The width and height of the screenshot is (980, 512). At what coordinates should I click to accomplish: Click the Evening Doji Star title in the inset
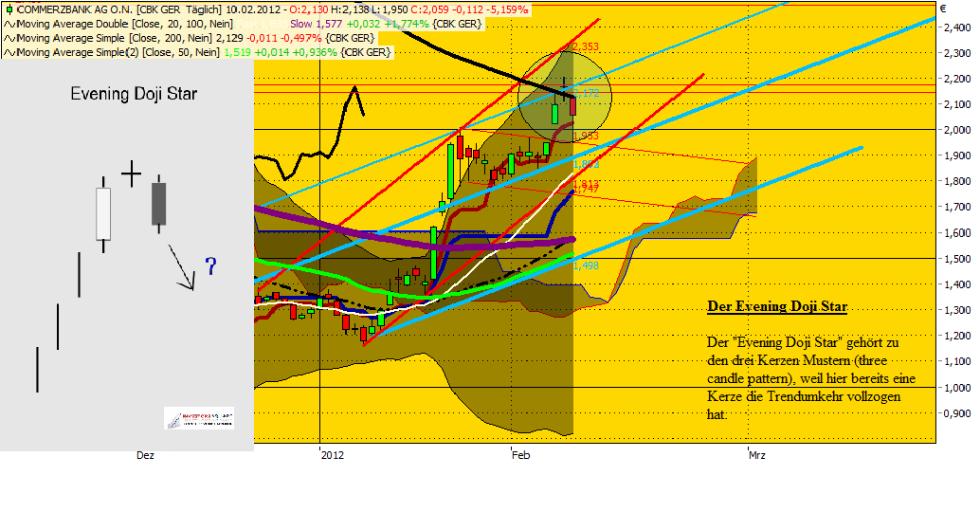[134, 95]
